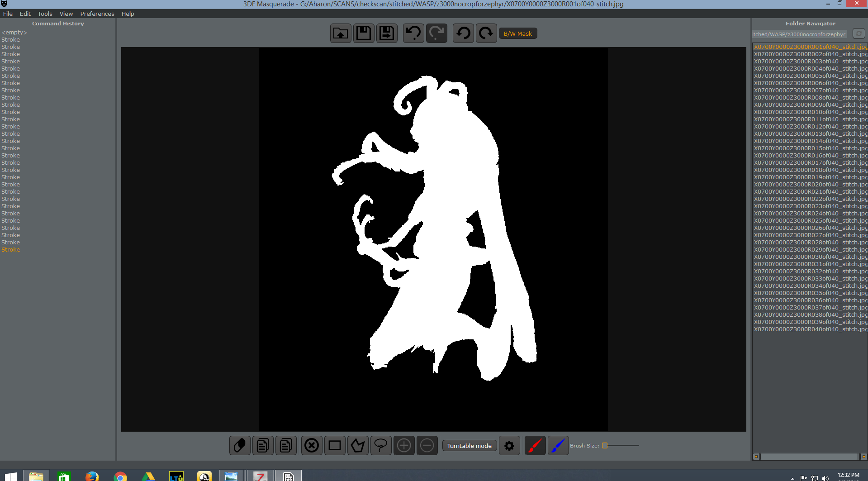The image size is (868, 481).
Task: Click the greyed-out Redo icon
Action: [436, 33]
